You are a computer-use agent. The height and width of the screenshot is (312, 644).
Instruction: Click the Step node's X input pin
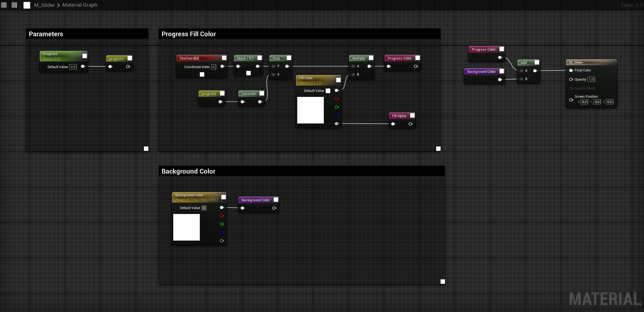coord(274,74)
